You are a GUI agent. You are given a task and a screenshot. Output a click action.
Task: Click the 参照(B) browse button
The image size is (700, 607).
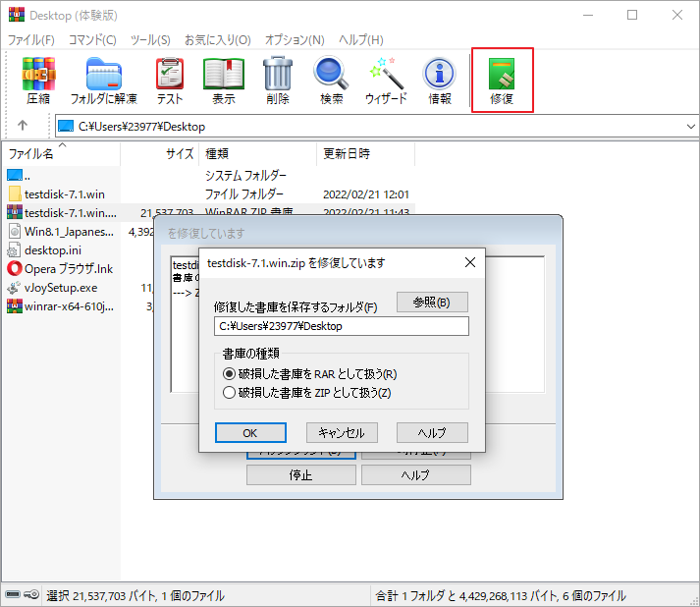pos(432,303)
